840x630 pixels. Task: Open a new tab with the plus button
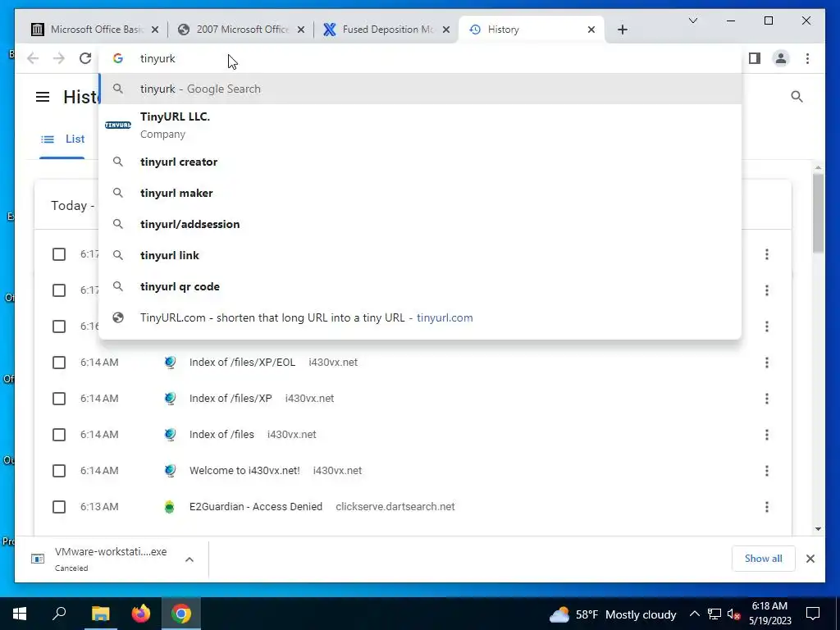tap(622, 30)
